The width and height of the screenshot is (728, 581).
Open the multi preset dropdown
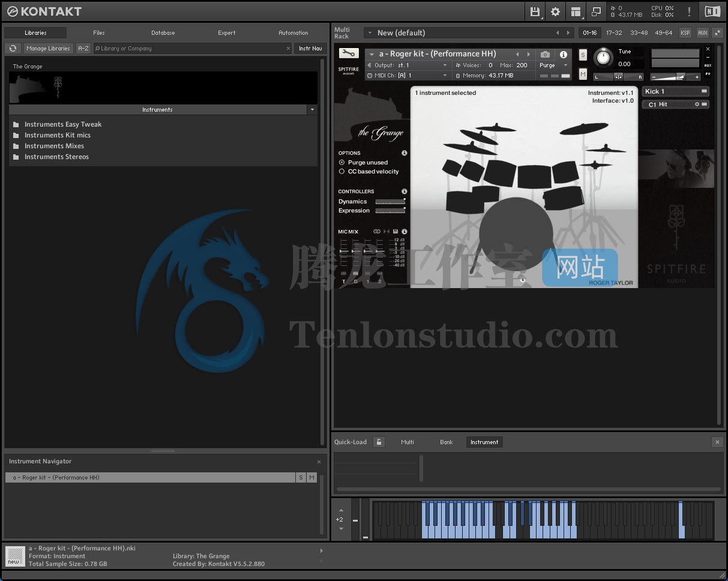[369, 33]
